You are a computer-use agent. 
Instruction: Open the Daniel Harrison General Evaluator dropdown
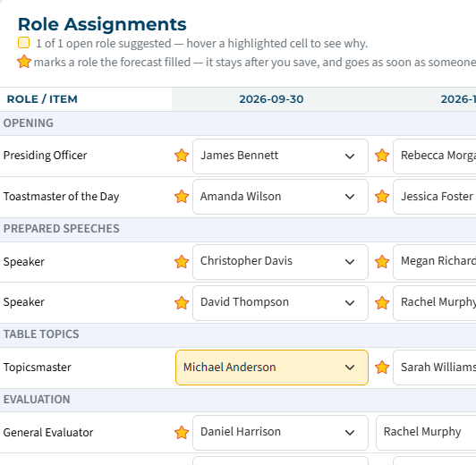pos(280,433)
